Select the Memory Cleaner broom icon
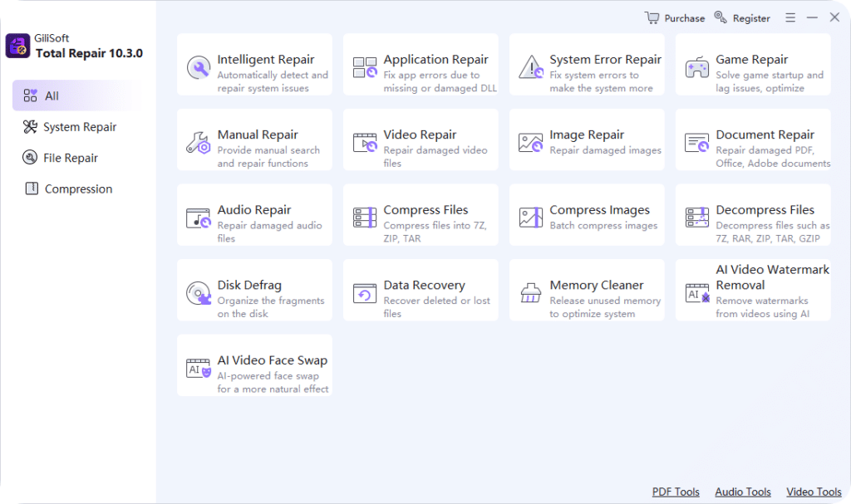The image size is (851, 504). [x=531, y=293]
